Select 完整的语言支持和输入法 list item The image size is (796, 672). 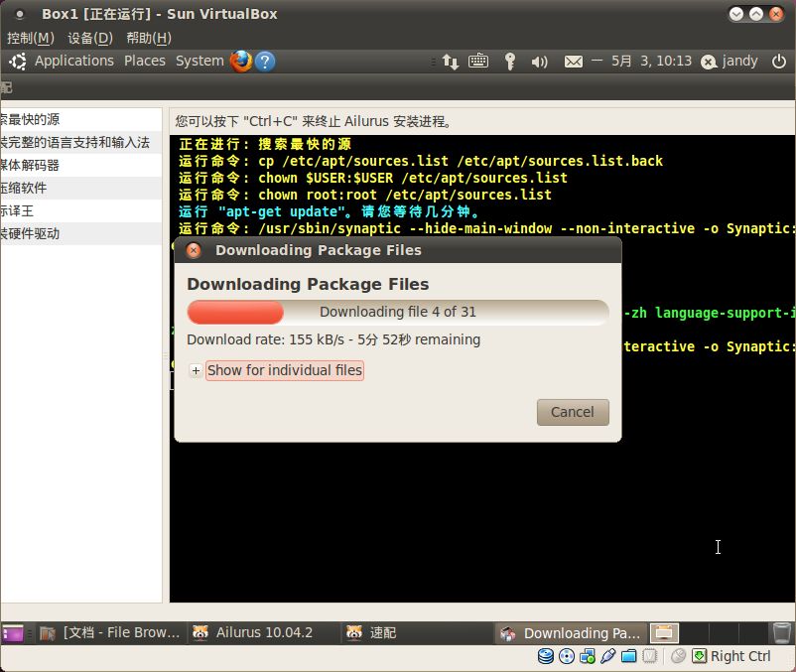click(x=81, y=142)
